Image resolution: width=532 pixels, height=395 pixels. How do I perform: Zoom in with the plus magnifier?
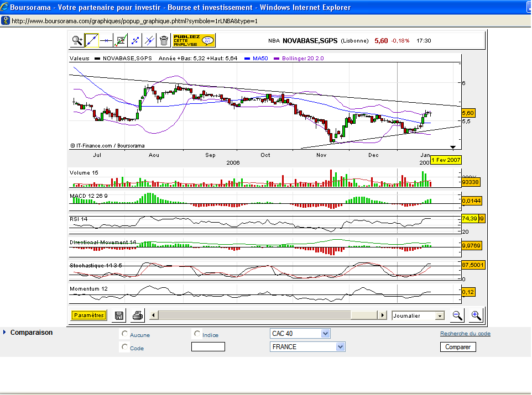pos(476,315)
